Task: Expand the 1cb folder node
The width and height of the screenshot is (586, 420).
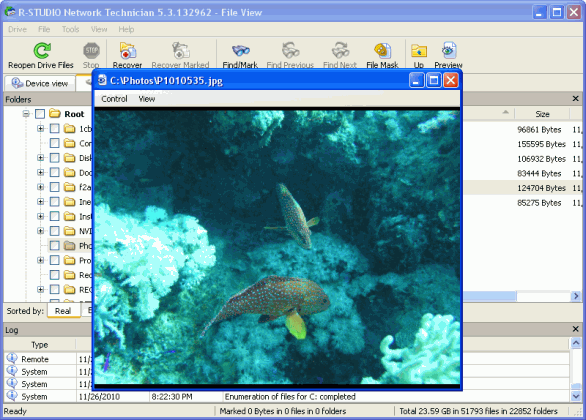Action: (40, 129)
